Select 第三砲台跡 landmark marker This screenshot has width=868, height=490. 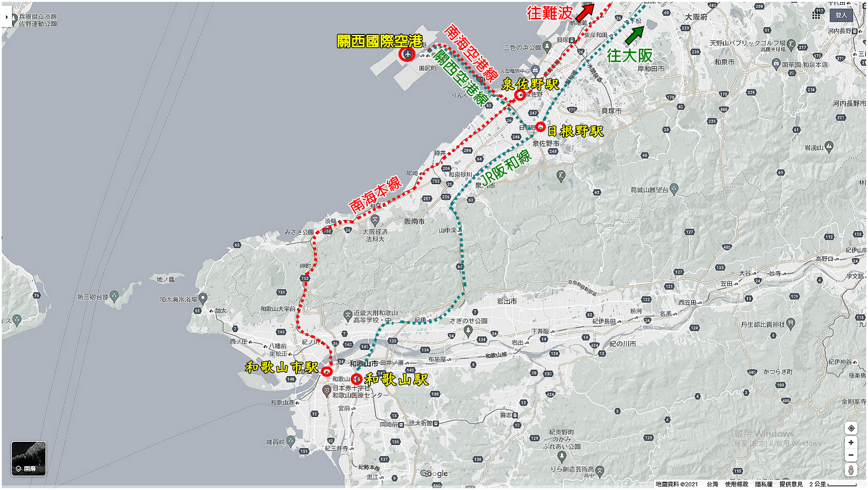tap(114, 296)
